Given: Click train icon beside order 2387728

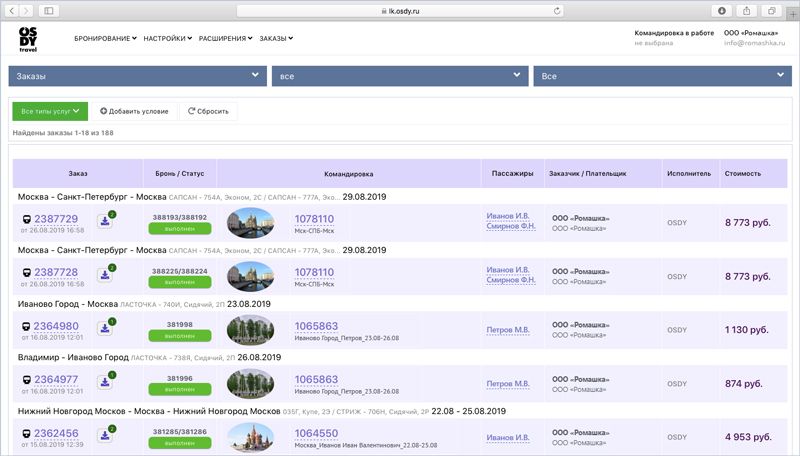Looking at the screenshot, I should pos(26,273).
